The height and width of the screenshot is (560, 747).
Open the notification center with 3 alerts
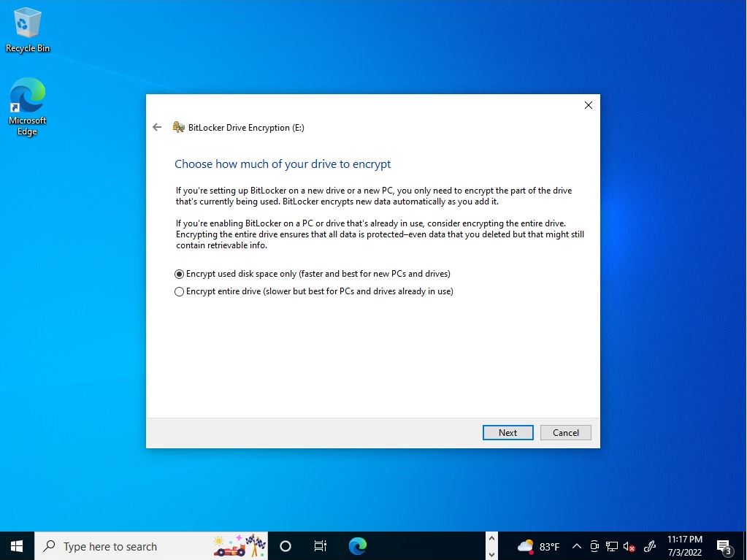click(x=724, y=547)
